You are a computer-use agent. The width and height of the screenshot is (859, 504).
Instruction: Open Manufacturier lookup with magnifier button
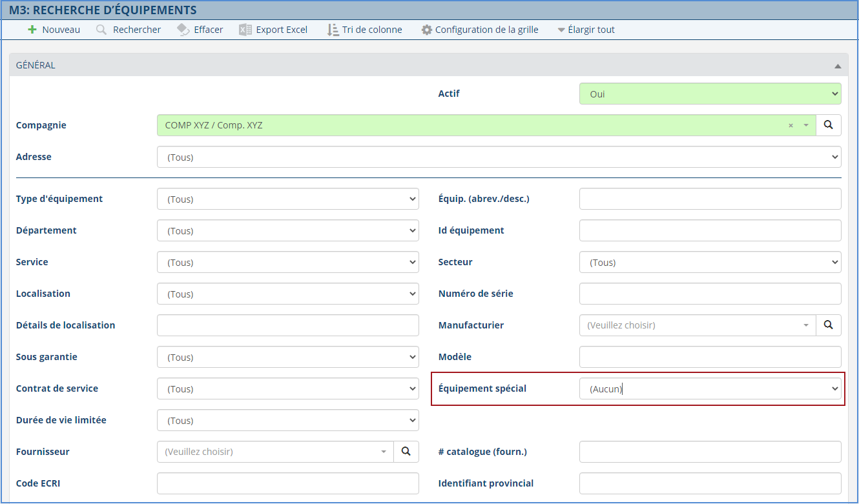click(x=829, y=325)
